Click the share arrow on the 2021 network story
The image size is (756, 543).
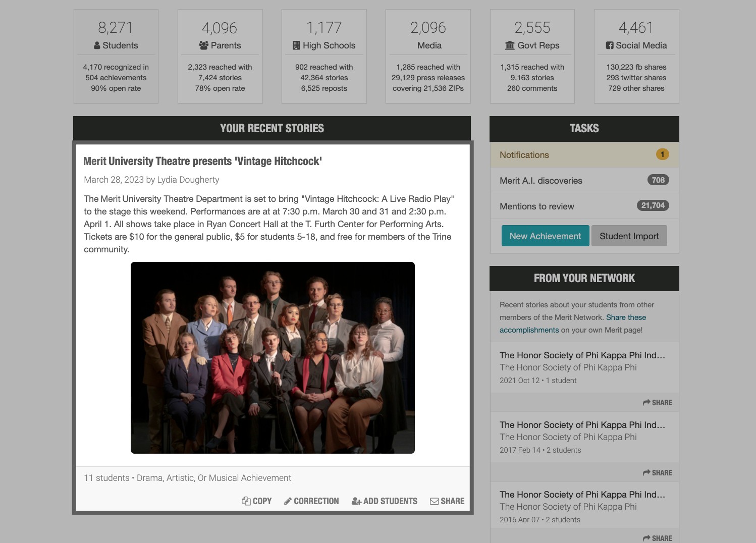tap(645, 402)
